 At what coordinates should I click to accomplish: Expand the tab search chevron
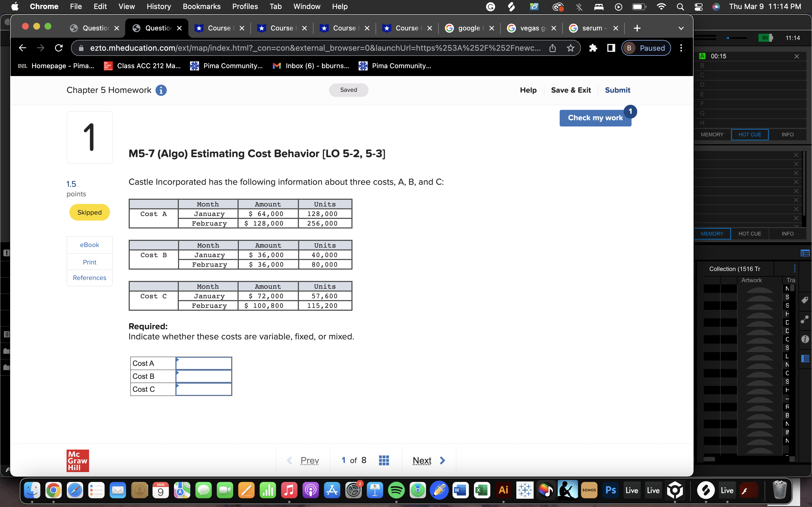point(681,28)
